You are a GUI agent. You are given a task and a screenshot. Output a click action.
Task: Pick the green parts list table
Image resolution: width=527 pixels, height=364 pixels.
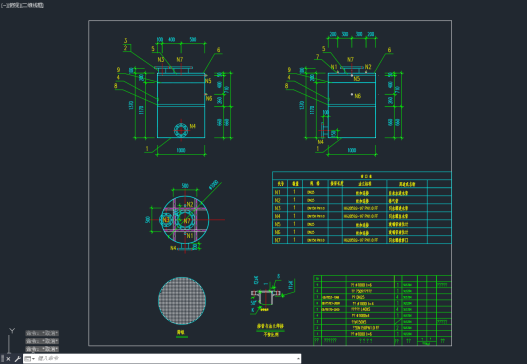[x=382, y=310]
